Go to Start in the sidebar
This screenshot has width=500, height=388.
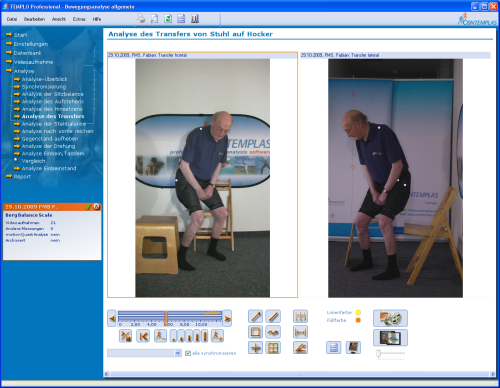click(20, 35)
